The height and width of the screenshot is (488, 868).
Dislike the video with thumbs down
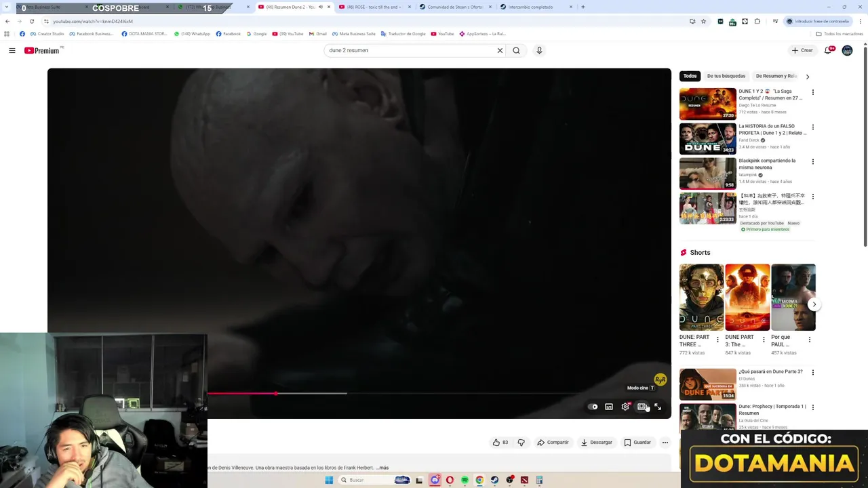coord(521,443)
